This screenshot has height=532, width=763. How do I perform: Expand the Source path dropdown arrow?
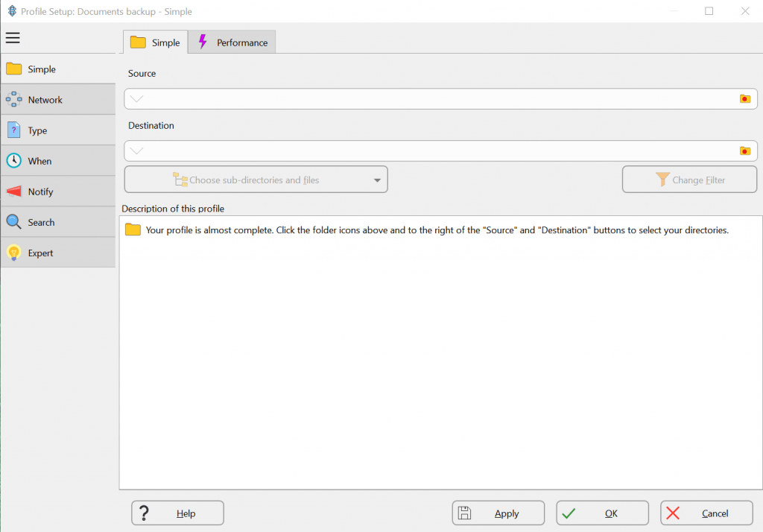click(137, 99)
